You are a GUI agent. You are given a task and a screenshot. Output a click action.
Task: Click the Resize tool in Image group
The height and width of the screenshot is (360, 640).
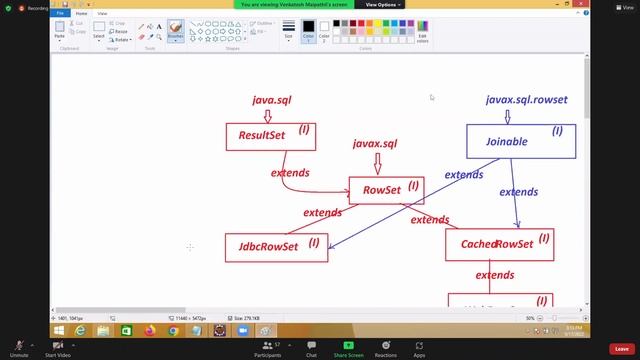pos(118,31)
